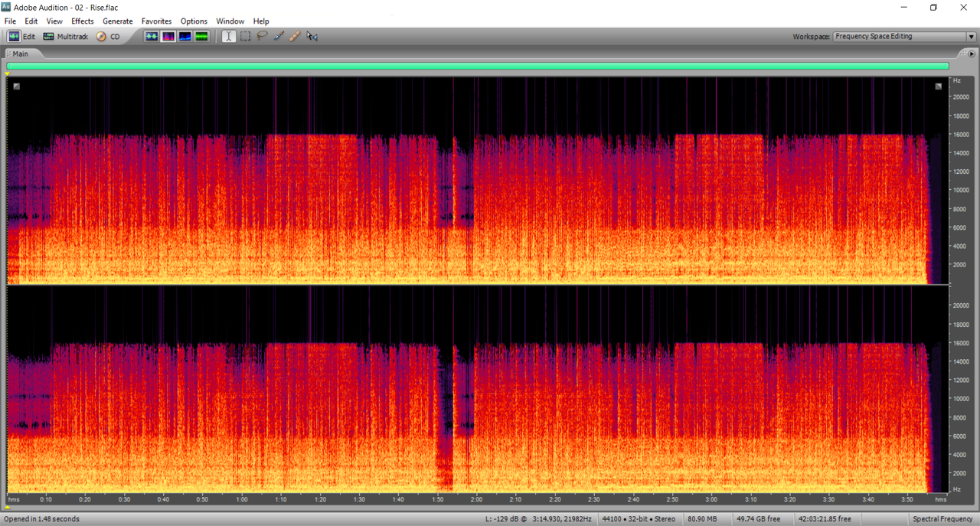Click the 1:00 mark on the time ruler
Image resolution: width=980 pixels, height=526 pixels.
[x=242, y=499]
